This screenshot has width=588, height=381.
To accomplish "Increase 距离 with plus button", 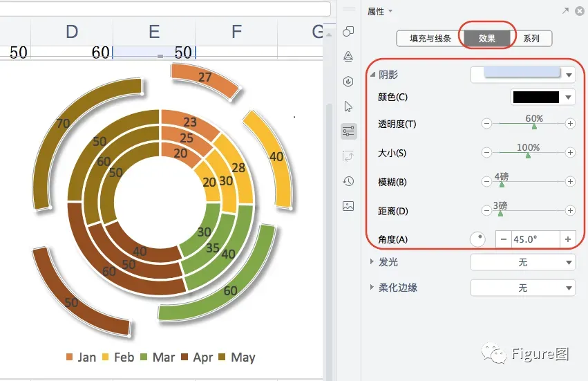I will [570, 211].
